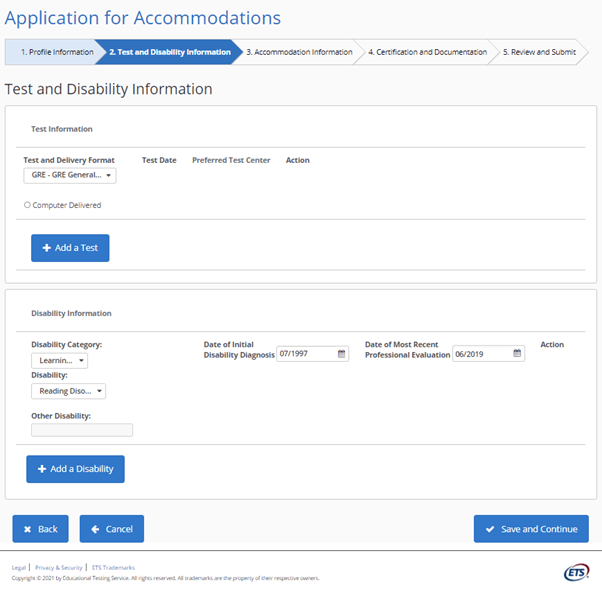Go Back to the previous page
This screenshot has width=602, height=596.
tap(40, 529)
